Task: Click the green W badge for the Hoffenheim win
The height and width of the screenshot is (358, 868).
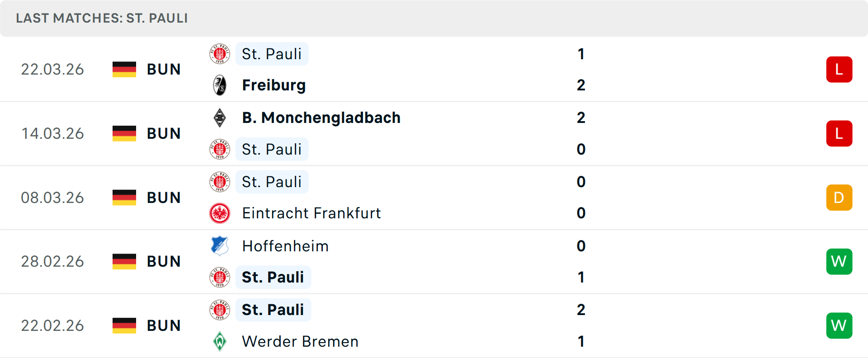Action: tap(839, 261)
